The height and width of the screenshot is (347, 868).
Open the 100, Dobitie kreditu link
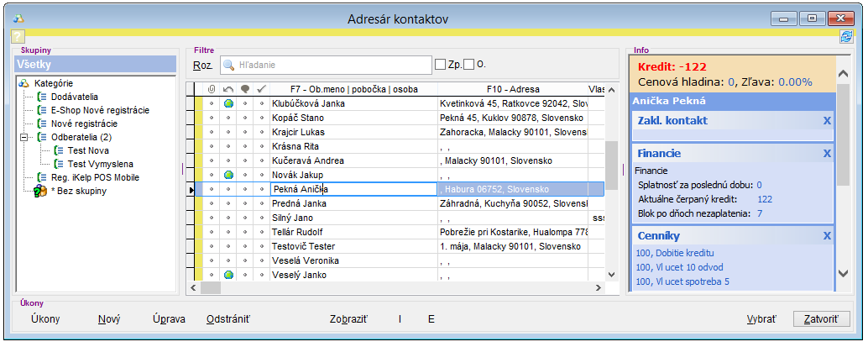click(675, 253)
